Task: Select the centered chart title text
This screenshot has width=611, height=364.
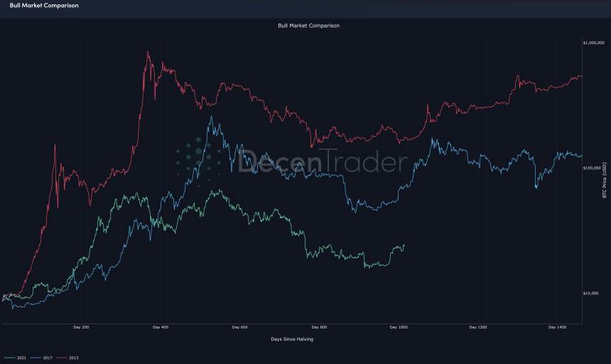Action: (x=298, y=26)
